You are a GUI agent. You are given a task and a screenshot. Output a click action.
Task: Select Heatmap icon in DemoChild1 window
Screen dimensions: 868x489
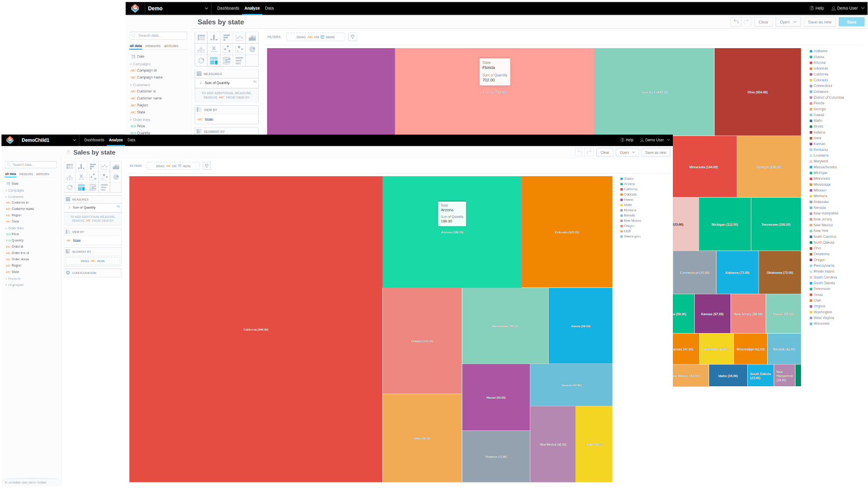[x=93, y=187]
